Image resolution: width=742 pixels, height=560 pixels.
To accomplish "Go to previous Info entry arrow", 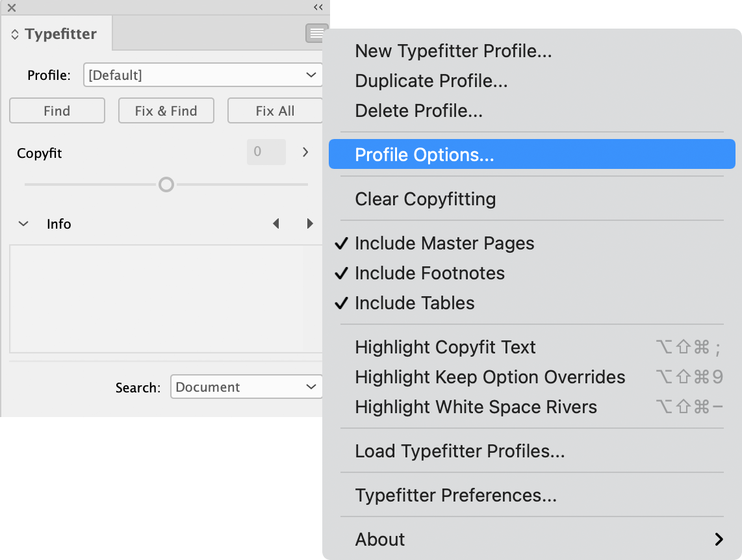I will [276, 223].
